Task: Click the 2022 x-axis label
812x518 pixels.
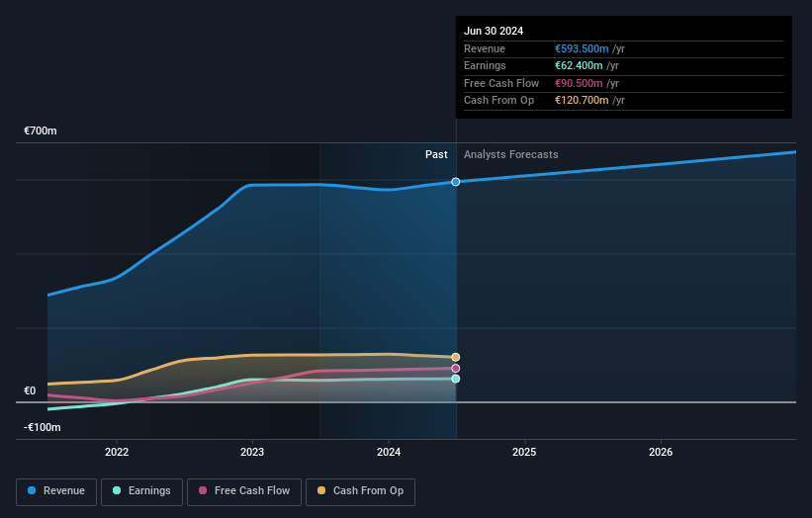Action: click(x=117, y=453)
